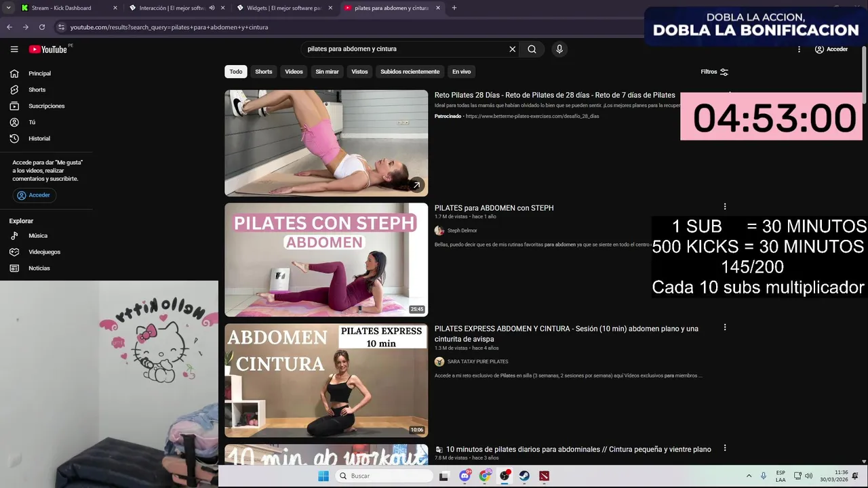Select the Shorts filter chip
Viewport: 868px width, 488px height.
tap(264, 72)
